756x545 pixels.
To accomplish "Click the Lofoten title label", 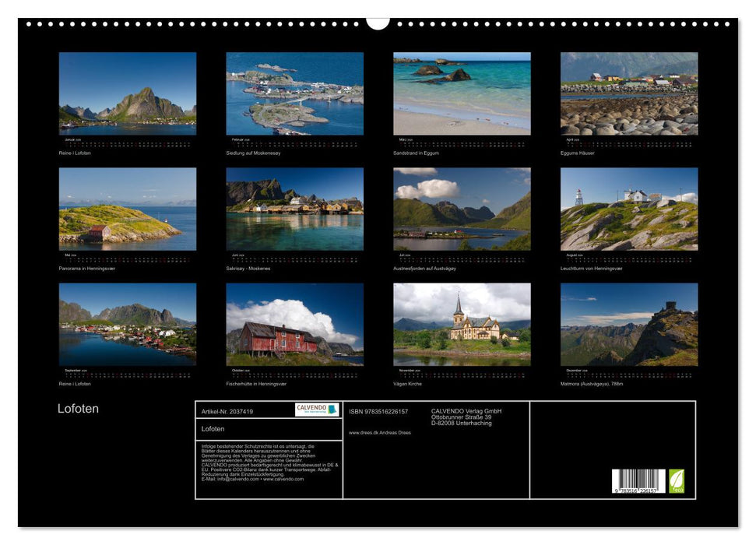I will click(78, 407).
